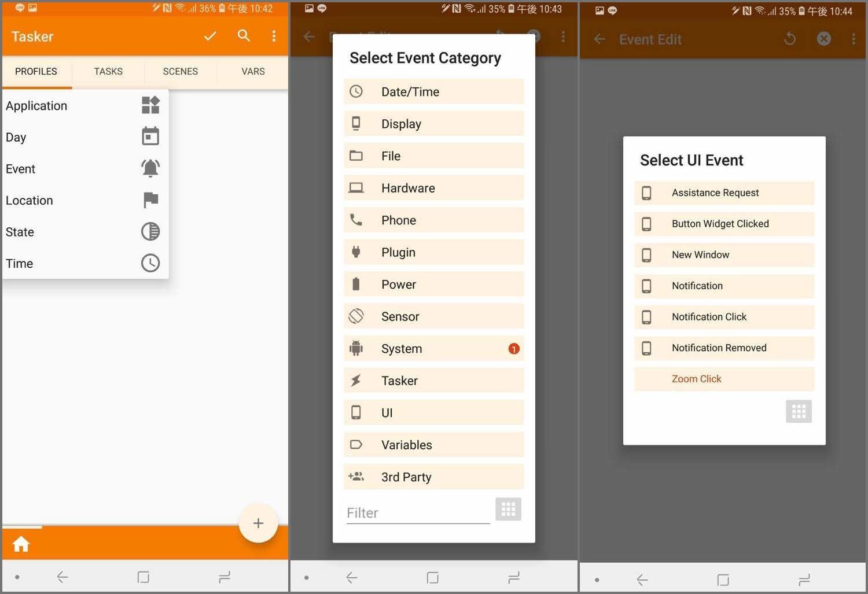Select Zoom Click UI event
Viewport: 868px width, 594px height.
(x=724, y=379)
